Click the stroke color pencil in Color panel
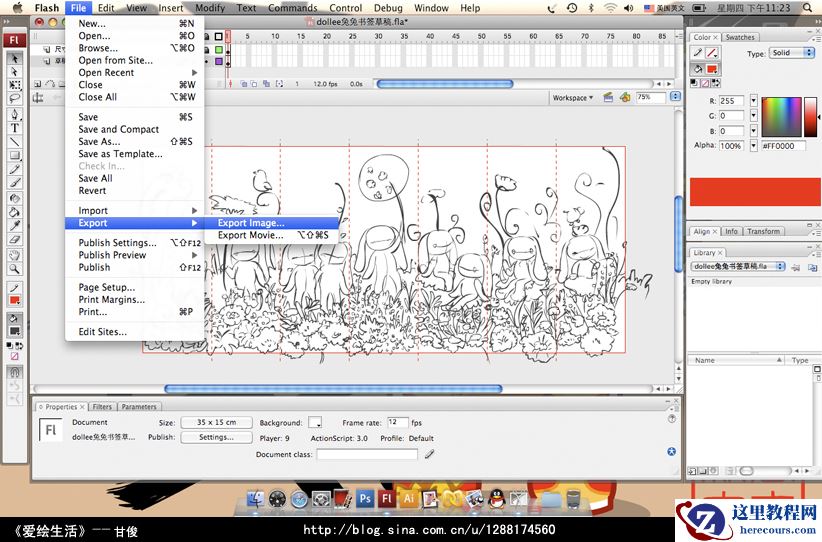The height and width of the screenshot is (542, 822). coord(699,53)
